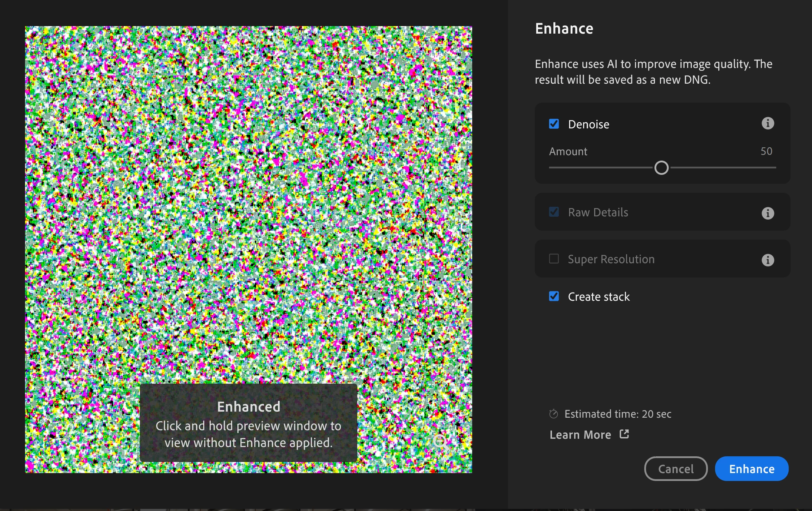This screenshot has width=812, height=511.
Task: Open the Learn More link
Action: [x=580, y=435]
